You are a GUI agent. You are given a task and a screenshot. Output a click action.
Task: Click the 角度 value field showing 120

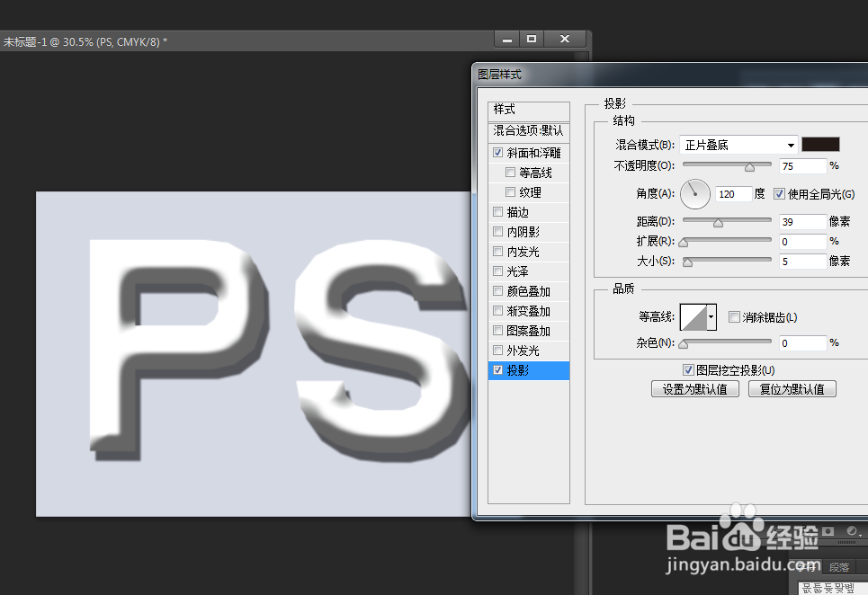733,194
